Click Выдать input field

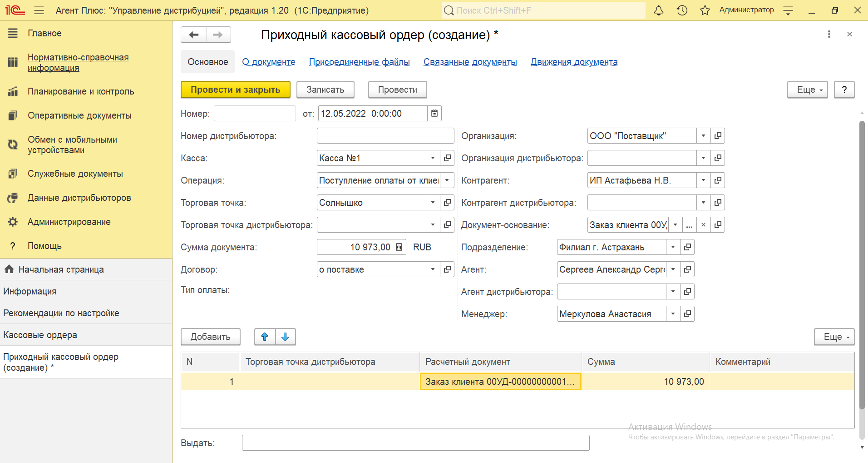(416, 443)
